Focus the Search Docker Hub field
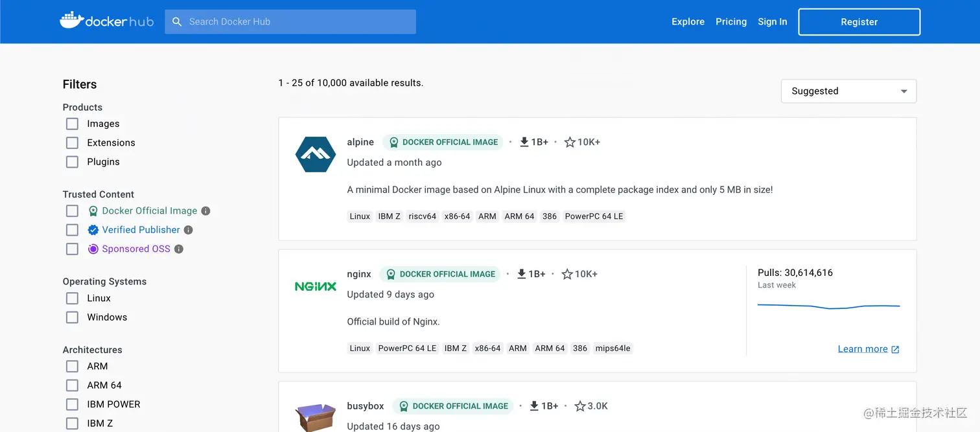 (x=290, y=21)
